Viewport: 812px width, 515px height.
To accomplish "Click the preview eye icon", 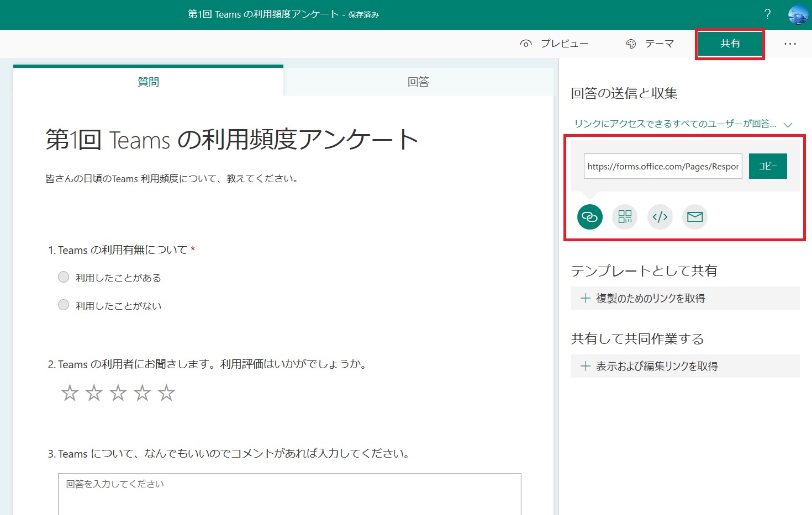I will [526, 44].
